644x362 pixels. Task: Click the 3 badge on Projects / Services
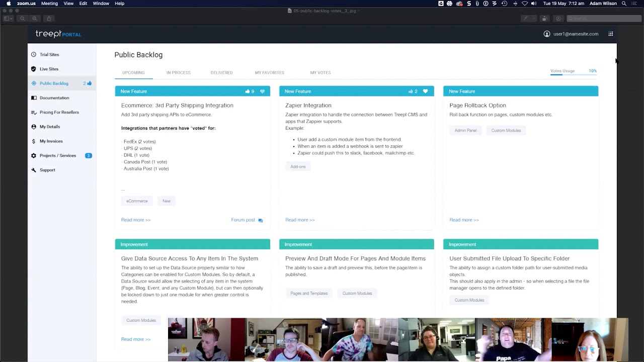[x=88, y=156]
